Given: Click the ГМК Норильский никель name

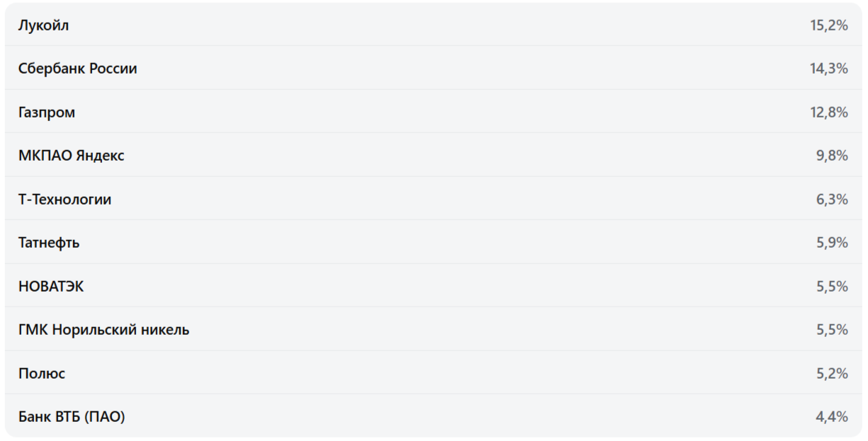Looking at the screenshot, I should (103, 330).
